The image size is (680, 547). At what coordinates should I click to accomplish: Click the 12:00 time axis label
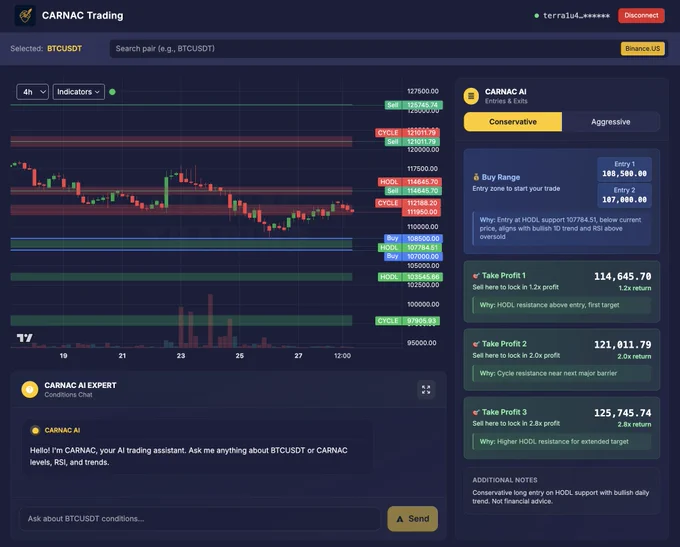[x=342, y=356]
